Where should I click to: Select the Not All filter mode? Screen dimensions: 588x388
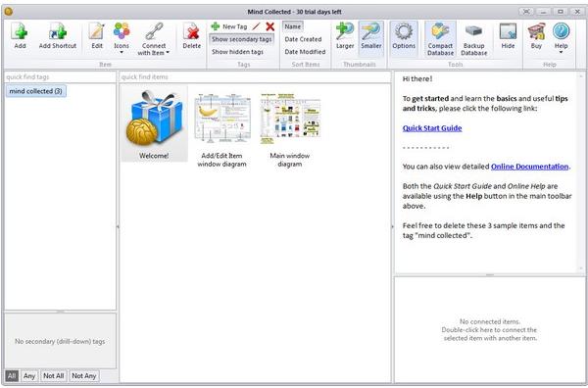tap(54, 375)
